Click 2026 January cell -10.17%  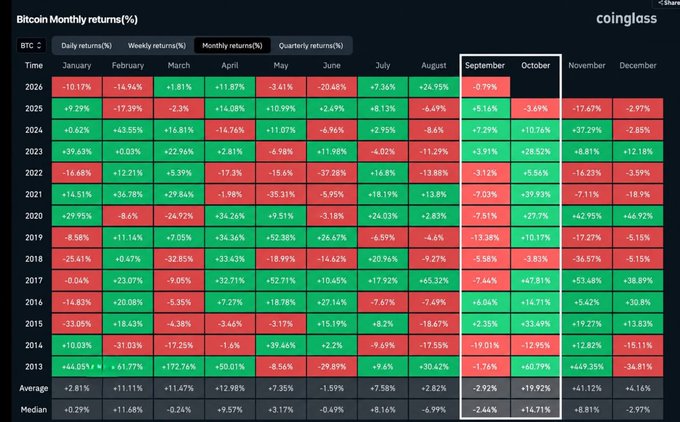tap(77, 87)
